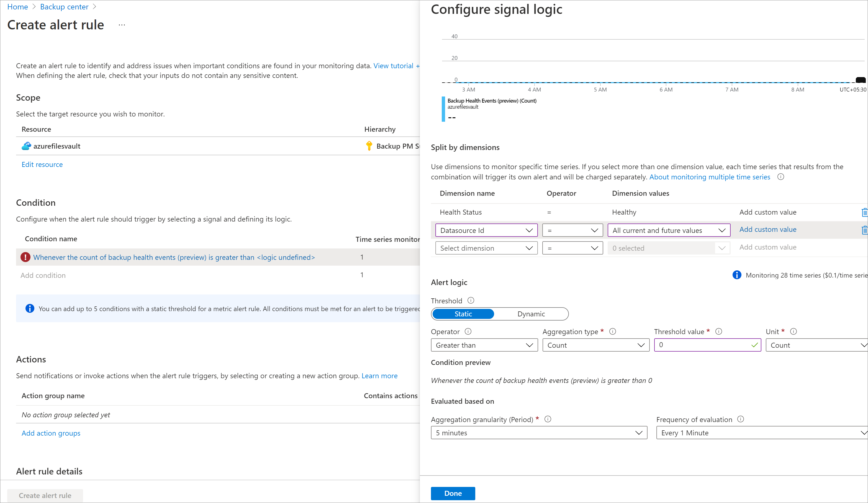
Task: Expand the Operator dropdown for alert logic
Action: 483,345
